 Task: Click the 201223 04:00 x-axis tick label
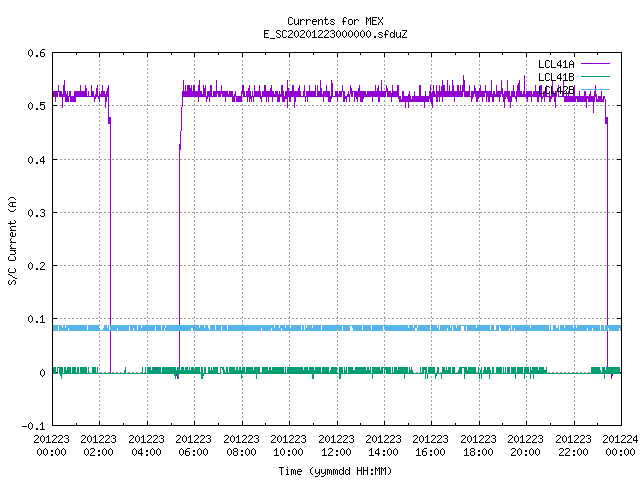146,445
